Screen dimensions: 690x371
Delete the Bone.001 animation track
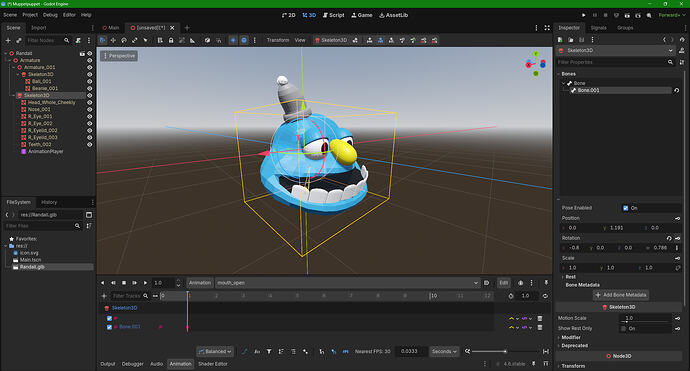click(540, 327)
